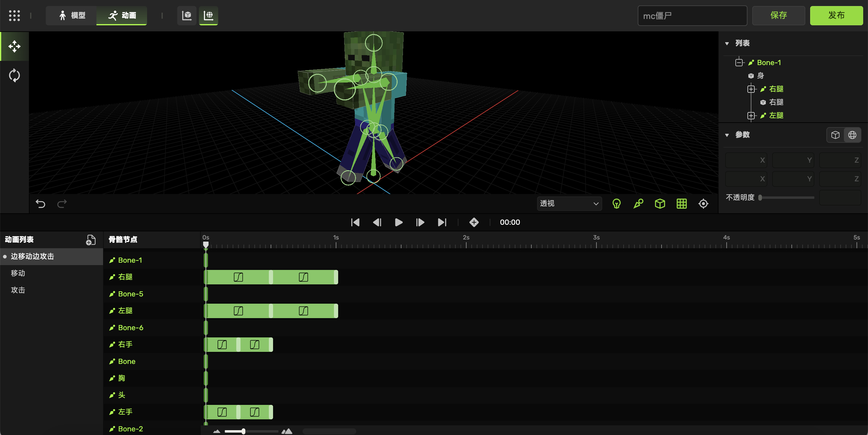
Task: Step forward one frame
Action: click(x=420, y=222)
